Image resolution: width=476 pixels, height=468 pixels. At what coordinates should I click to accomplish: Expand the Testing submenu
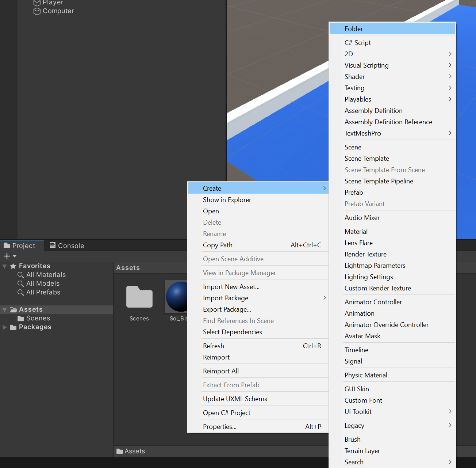[x=392, y=88]
